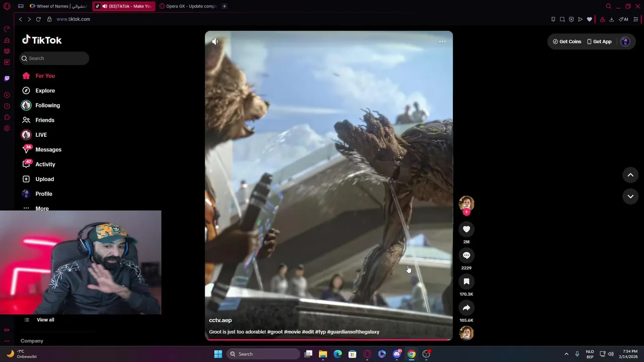The image size is (644, 362).
Task: Open the Windows Start menu
Action: pyautogui.click(x=218, y=354)
